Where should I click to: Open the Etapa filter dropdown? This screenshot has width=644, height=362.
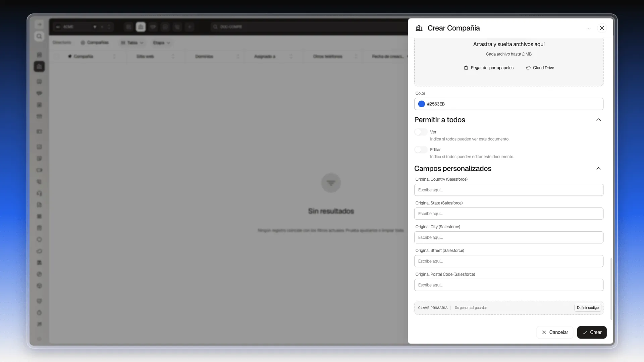[162, 43]
